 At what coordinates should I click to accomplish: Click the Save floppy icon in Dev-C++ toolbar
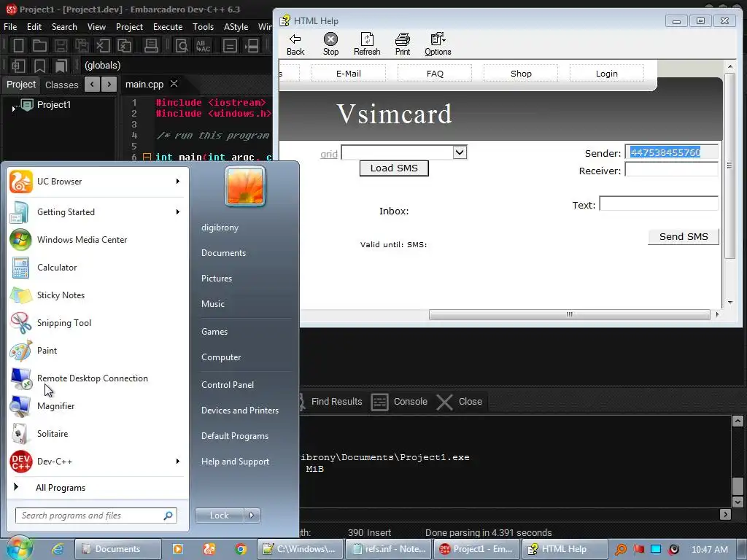tap(61, 46)
